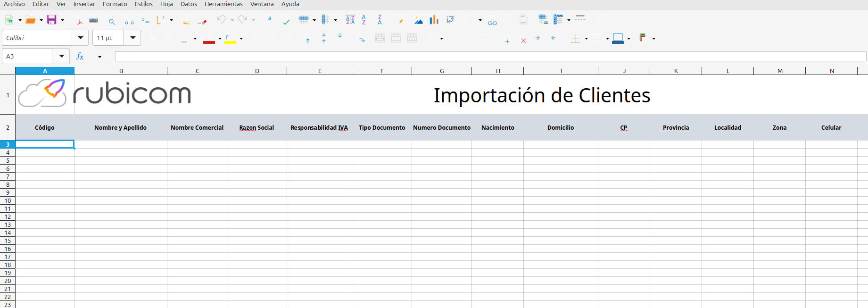The height and width of the screenshot is (308, 868).
Task: Click the New spreadsheet icon
Action: pyautogui.click(x=9, y=20)
